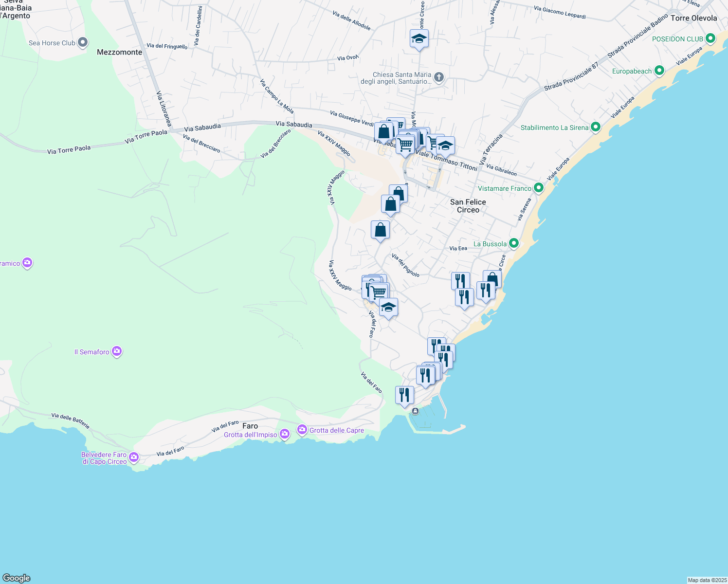This screenshot has width=728, height=584.
Task: Select the Stabilimento La Sirena marker
Action: pyautogui.click(x=595, y=127)
